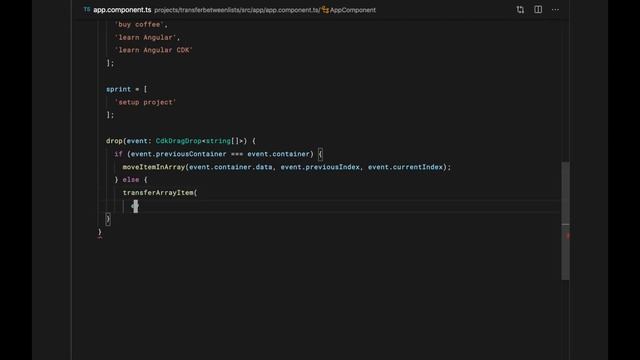Click the 'buy coffee' string
This screenshot has height=360, width=640.
point(139,24)
